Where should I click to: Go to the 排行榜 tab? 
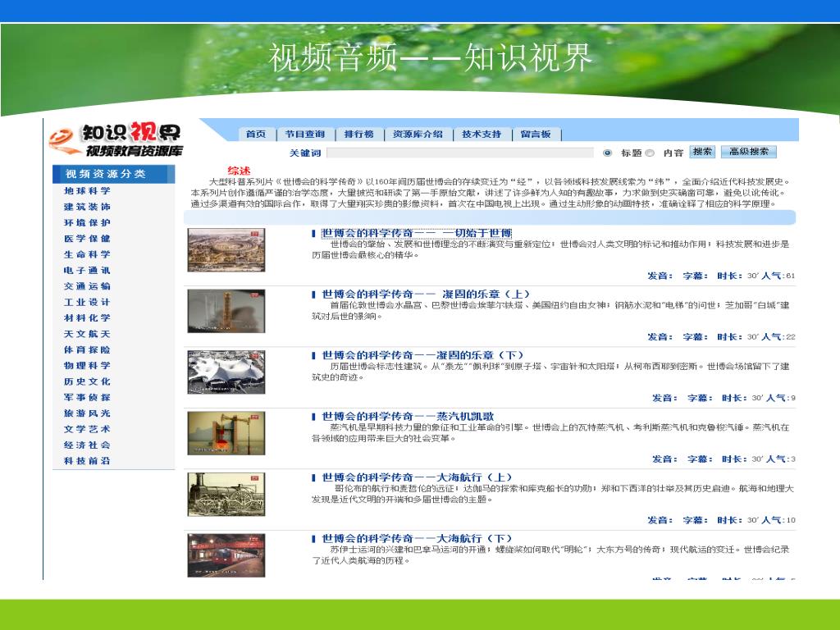pyautogui.click(x=359, y=134)
